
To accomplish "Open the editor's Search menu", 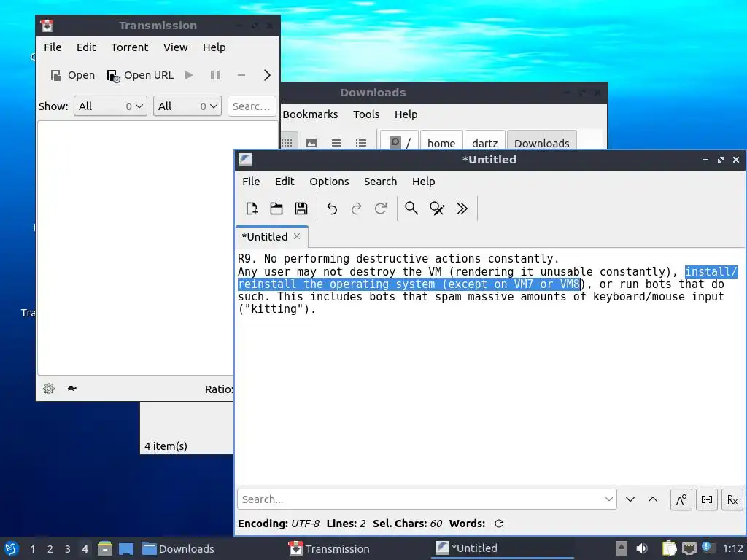I will 380,182.
